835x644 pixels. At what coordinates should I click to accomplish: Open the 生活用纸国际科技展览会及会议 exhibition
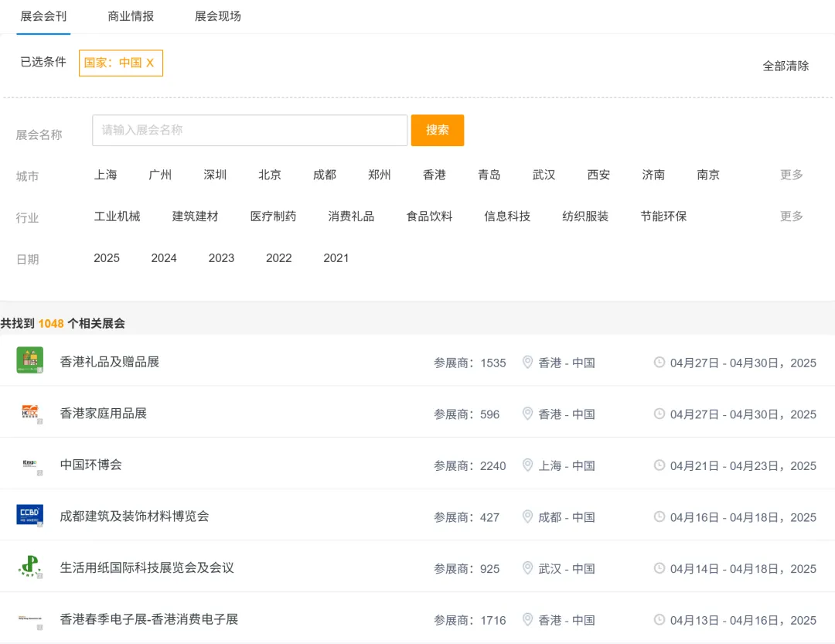pyautogui.click(x=147, y=567)
